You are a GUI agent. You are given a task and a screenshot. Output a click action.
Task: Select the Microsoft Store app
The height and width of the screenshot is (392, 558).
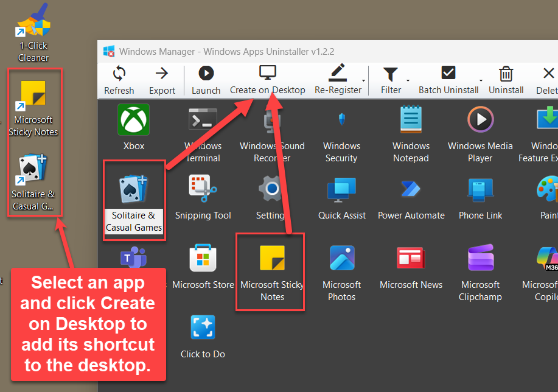click(203, 267)
